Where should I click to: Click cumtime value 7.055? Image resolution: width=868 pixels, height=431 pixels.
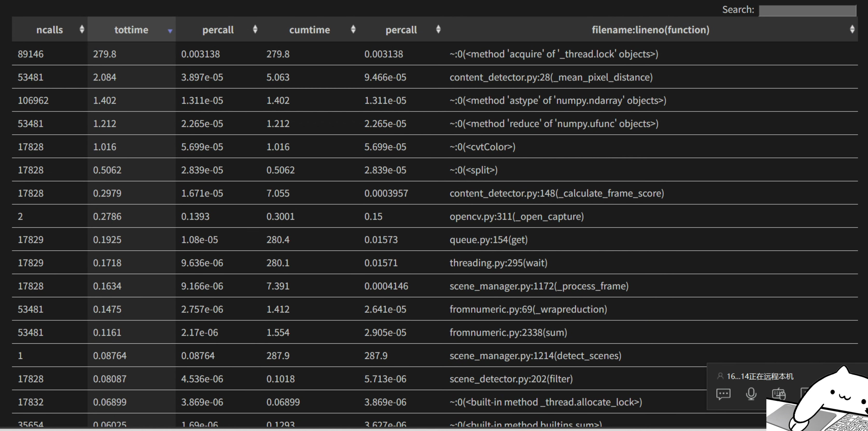(x=278, y=193)
